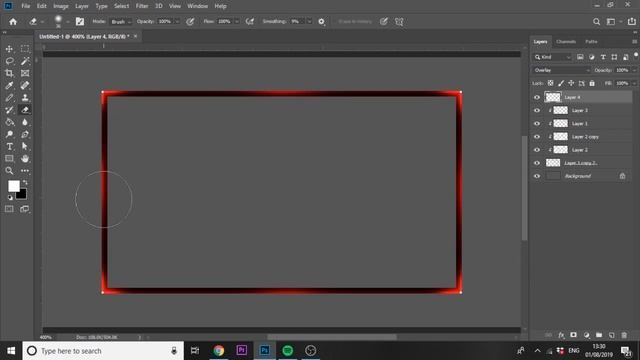Select the Pen tool
Screen dimensions: 640x360
pyautogui.click(x=25, y=134)
